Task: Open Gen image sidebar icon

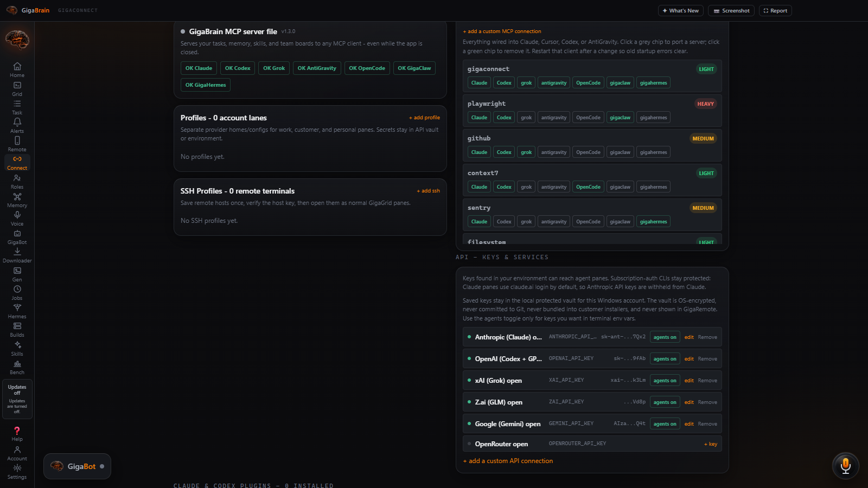Action: tap(17, 274)
